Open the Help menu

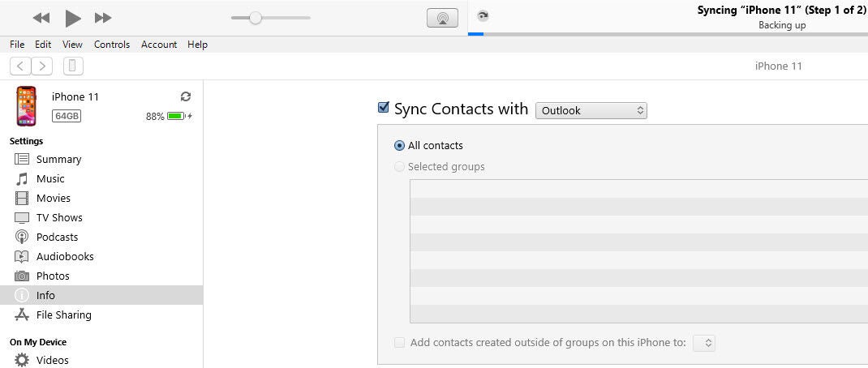point(198,45)
